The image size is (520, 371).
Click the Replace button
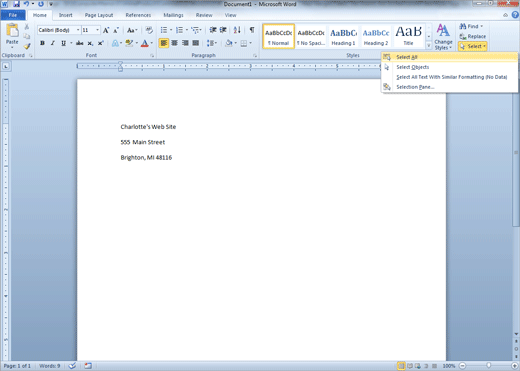pyautogui.click(x=473, y=36)
